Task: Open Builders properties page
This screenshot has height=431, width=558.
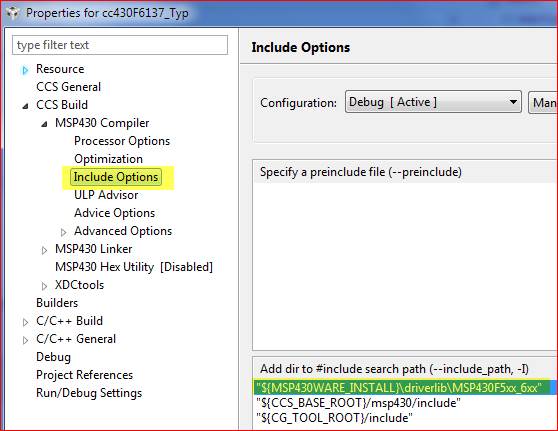Action: coord(57,303)
